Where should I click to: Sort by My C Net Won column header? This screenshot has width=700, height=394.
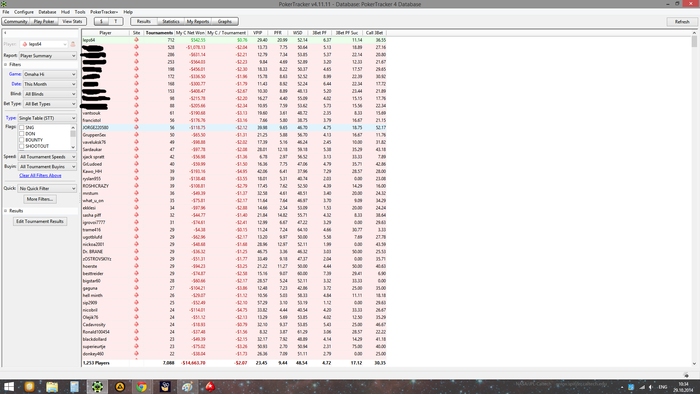click(190, 33)
